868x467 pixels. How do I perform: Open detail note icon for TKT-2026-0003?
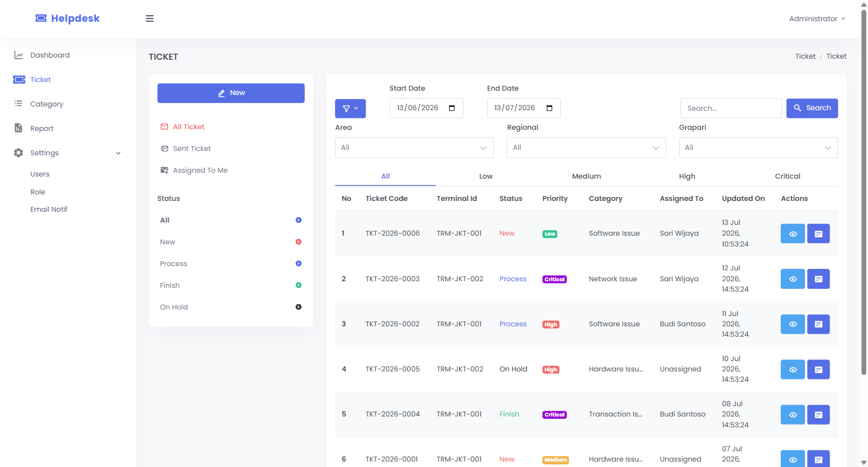tap(819, 279)
